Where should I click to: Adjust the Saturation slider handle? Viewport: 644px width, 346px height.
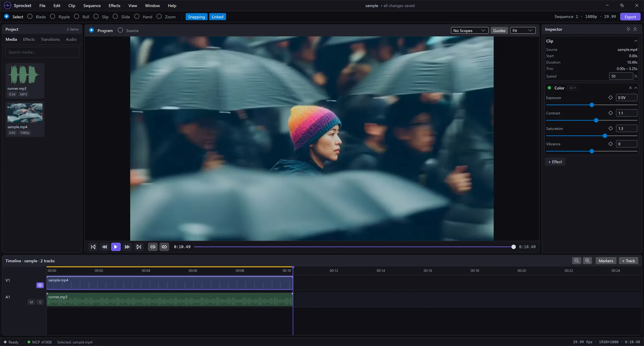point(605,136)
